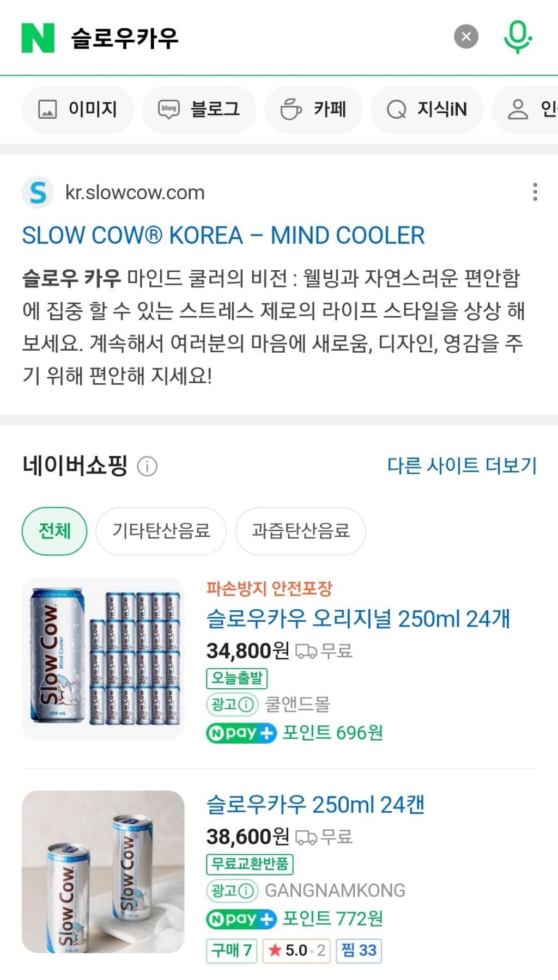Tap the kr.slowcow.com site favicon
This screenshot has height=980, width=558.
coord(38,192)
